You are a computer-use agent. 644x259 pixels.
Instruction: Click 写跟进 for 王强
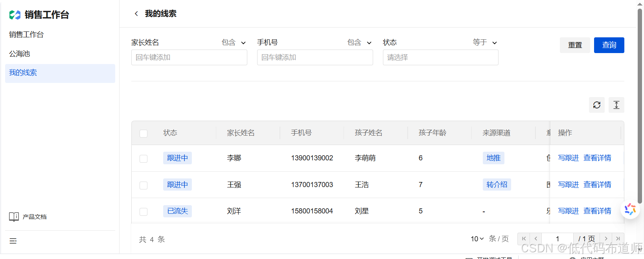coord(569,185)
